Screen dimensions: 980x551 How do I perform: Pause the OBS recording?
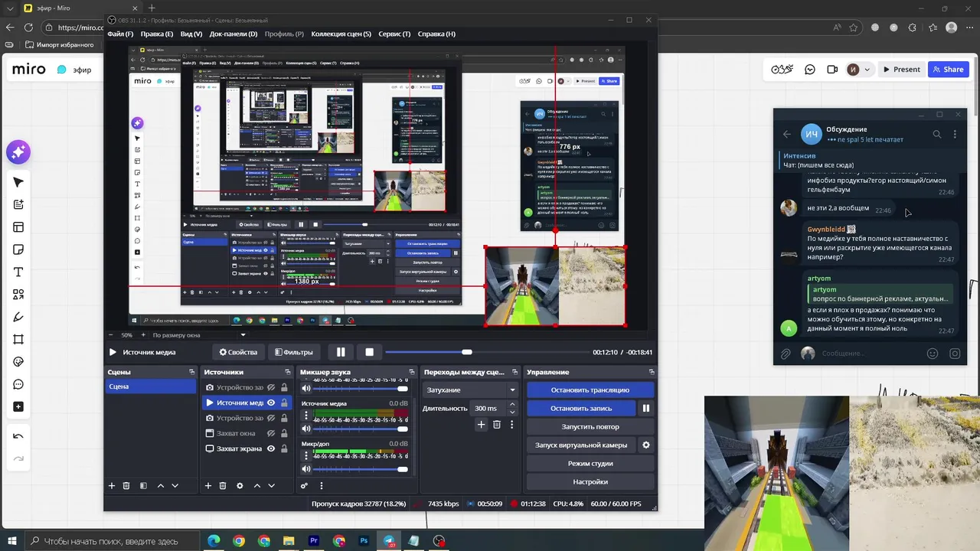tap(645, 409)
